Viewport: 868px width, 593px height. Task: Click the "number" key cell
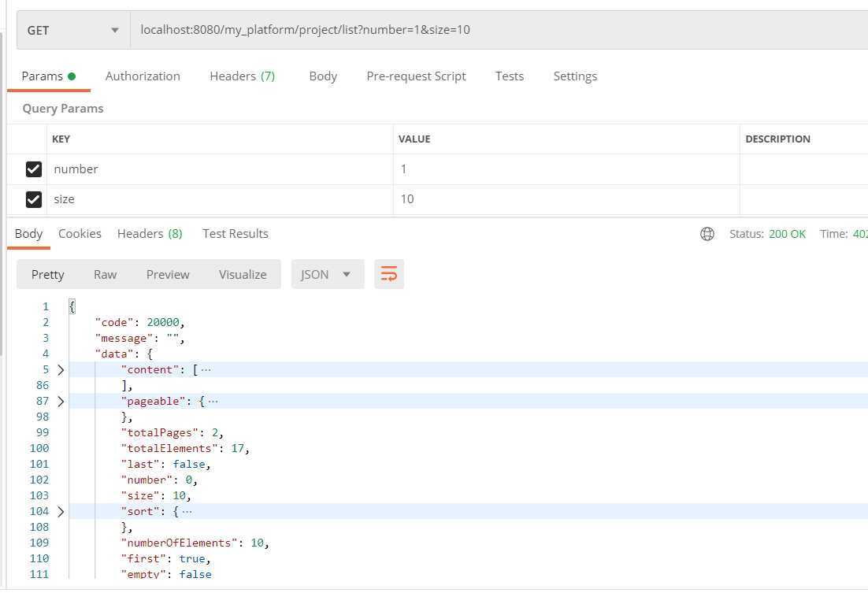(220, 169)
